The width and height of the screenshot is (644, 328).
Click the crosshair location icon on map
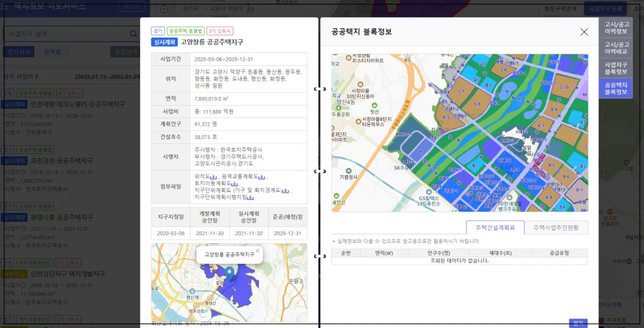[x=164, y=9]
